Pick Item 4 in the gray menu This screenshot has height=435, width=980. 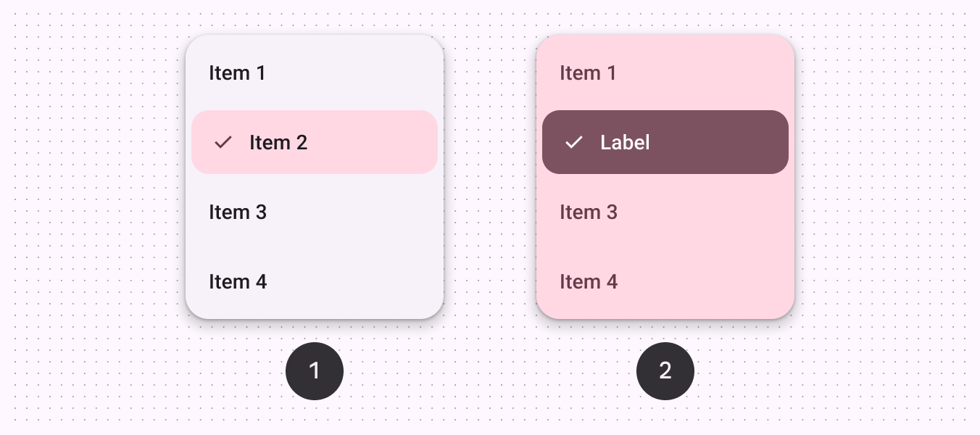[x=238, y=282]
